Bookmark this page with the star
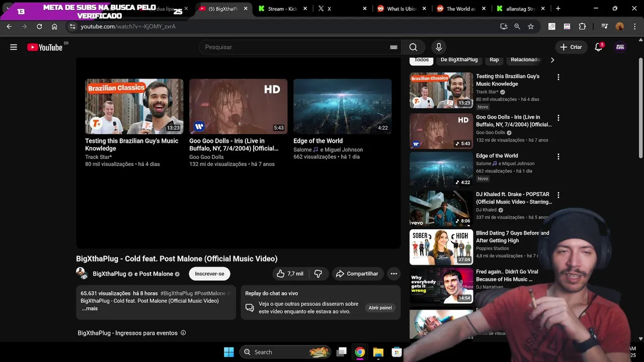Viewport: 644px width, 362px height. point(531,27)
